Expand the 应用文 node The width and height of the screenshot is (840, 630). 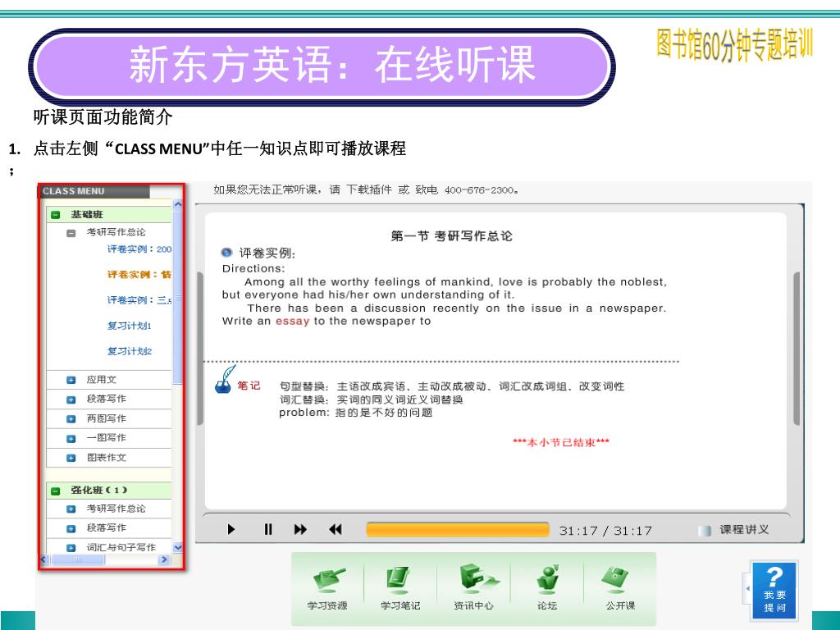click(71, 381)
